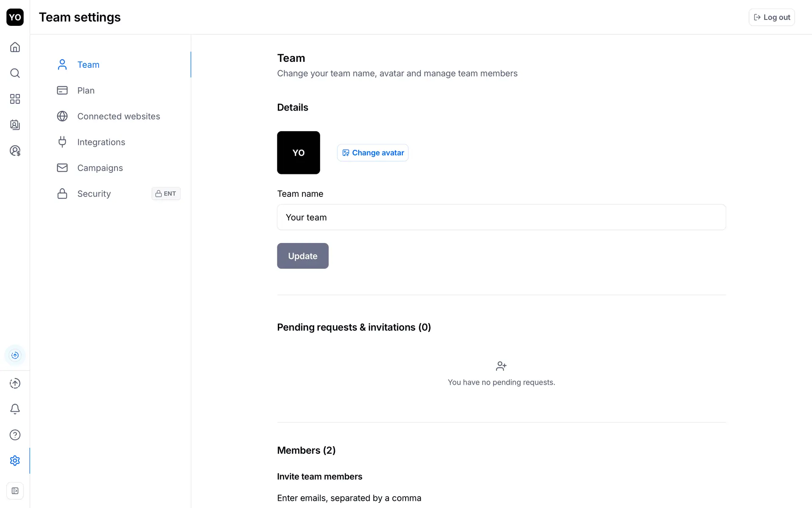Click the Log out button
The image size is (812, 508).
[x=771, y=17]
